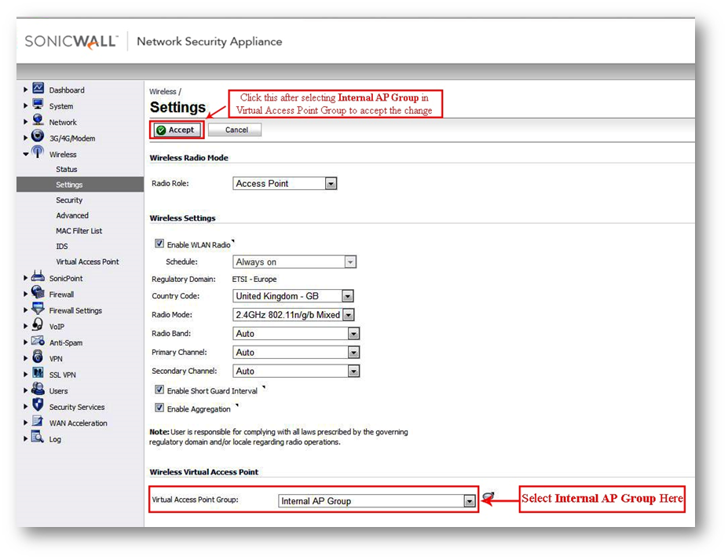
Task: Open the Schedule dropdown
Action: coord(294,262)
